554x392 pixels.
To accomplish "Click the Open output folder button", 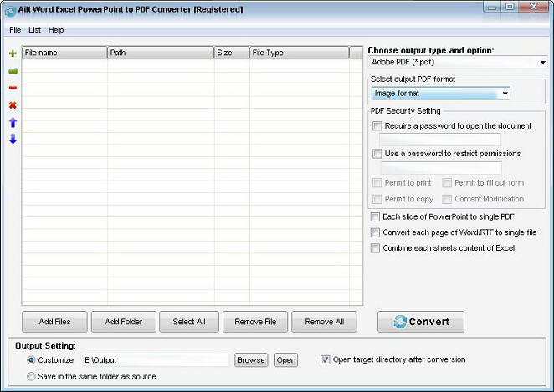I will point(286,360).
